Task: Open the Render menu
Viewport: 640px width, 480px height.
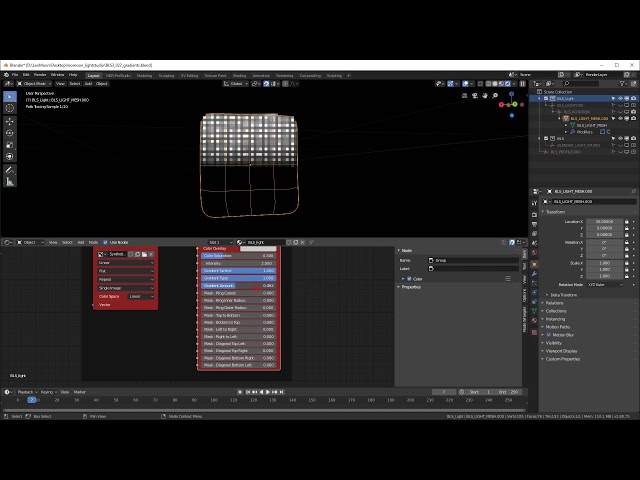Action: [x=40, y=75]
